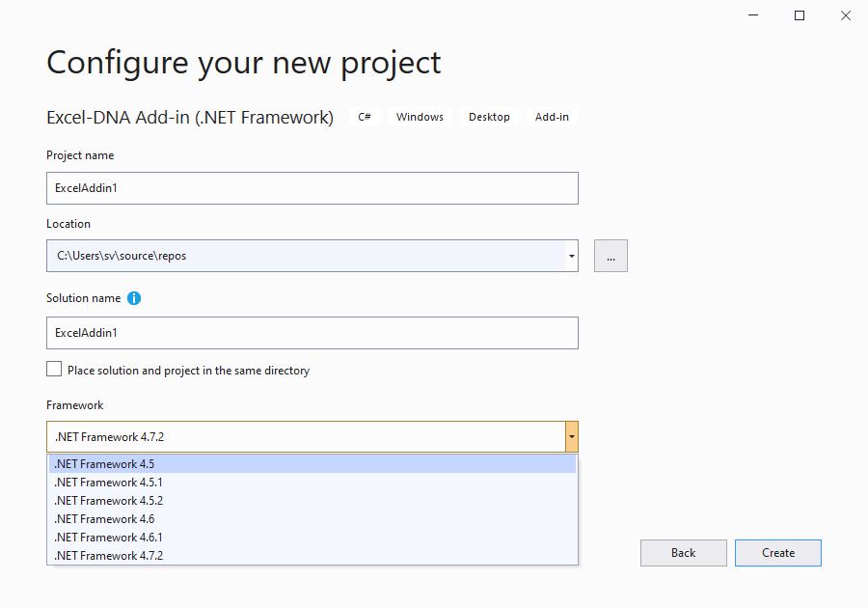
Task: Click the Framework combo box field
Action: [x=306, y=437]
